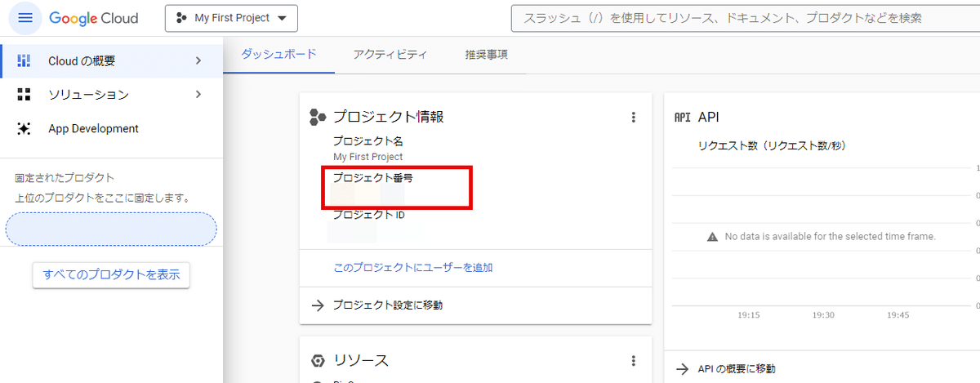Viewport: 980px width, 383px height.
Task: Select ソリューション in sidebar
Action: click(111, 95)
